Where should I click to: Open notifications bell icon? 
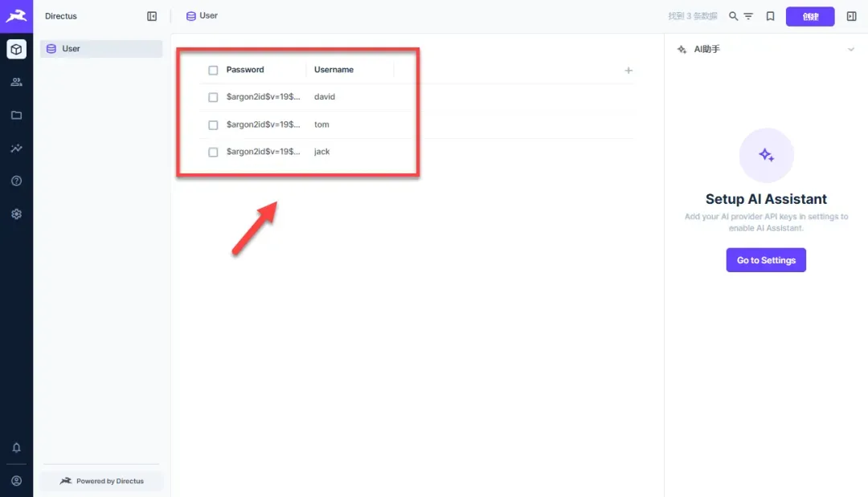point(16,447)
